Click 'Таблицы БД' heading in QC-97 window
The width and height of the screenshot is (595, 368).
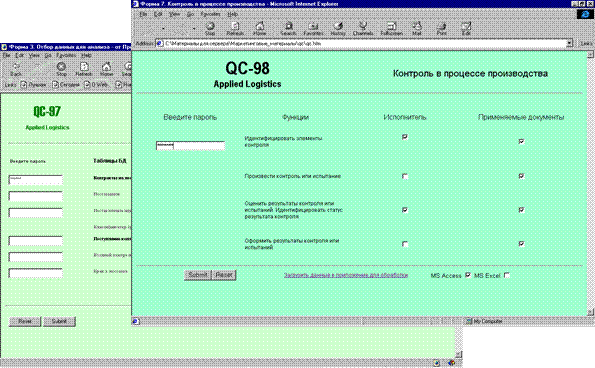pyautogui.click(x=110, y=161)
